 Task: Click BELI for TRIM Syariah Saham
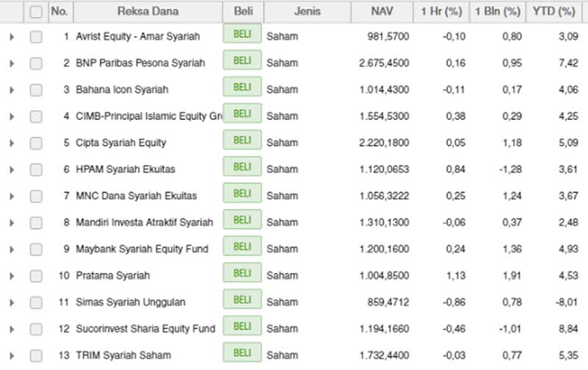[243, 353]
